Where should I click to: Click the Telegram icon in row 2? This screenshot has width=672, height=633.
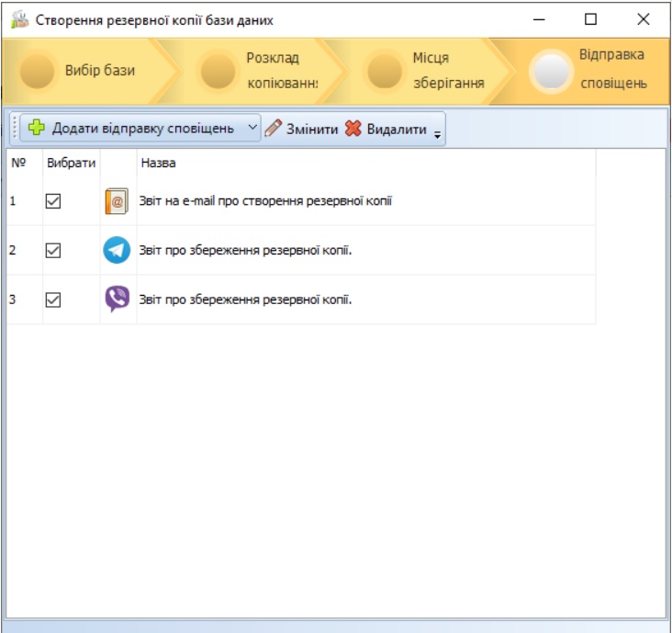click(x=117, y=250)
